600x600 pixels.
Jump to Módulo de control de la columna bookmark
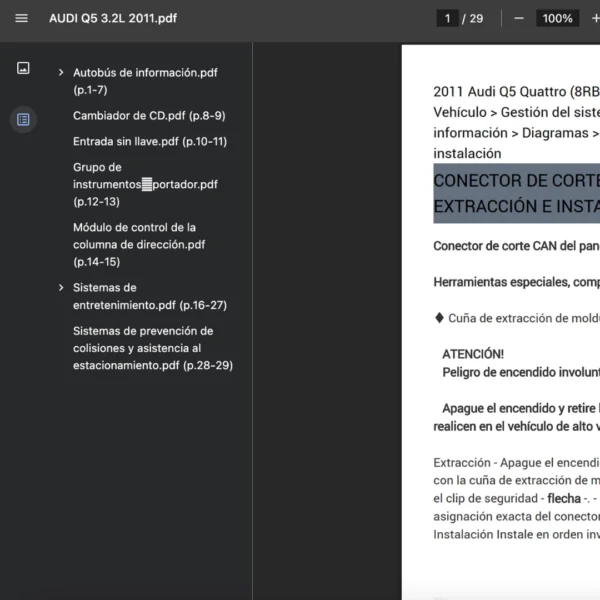139,244
